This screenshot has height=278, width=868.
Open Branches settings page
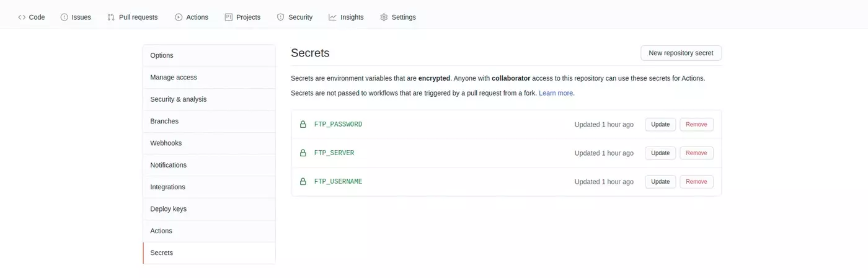tap(164, 121)
